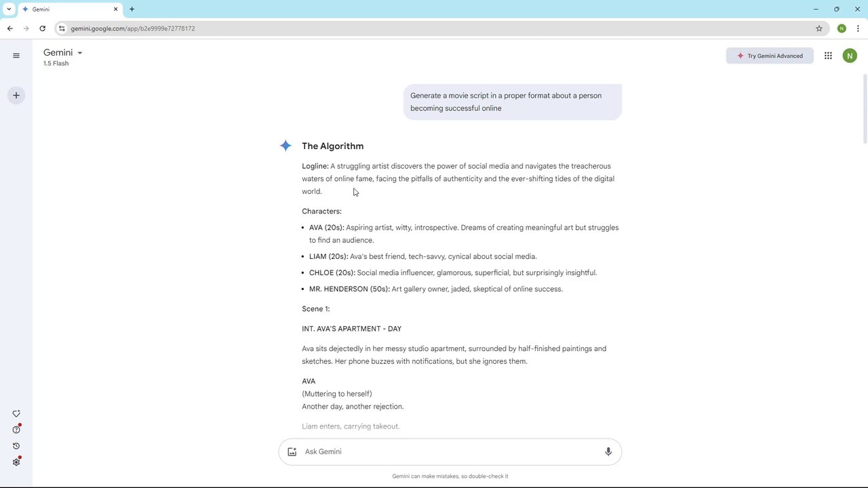Image resolution: width=868 pixels, height=488 pixels.
Task: Click 'CHLOE (20s):' character entry
Action: (332, 272)
